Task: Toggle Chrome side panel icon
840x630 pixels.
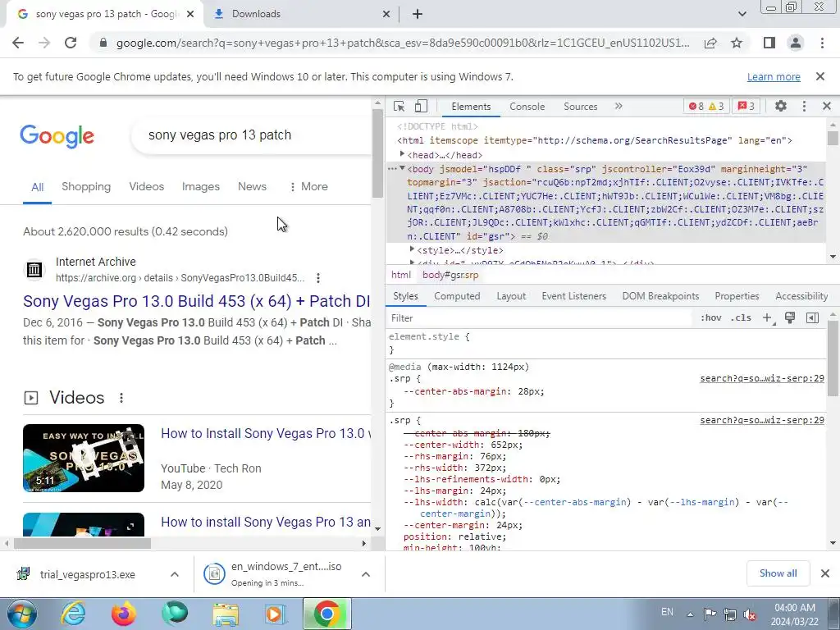Action: click(x=769, y=43)
